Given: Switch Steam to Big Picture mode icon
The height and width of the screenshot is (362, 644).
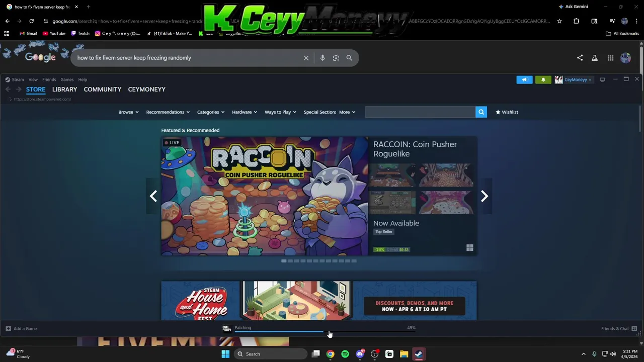Looking at the screenshot, I should 602,79.
